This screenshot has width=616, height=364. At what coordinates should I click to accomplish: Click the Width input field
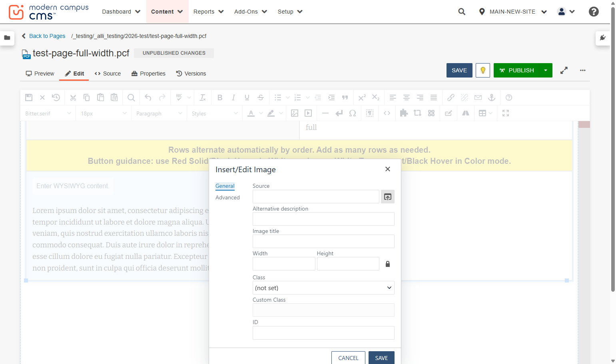(x=284, y=264)
